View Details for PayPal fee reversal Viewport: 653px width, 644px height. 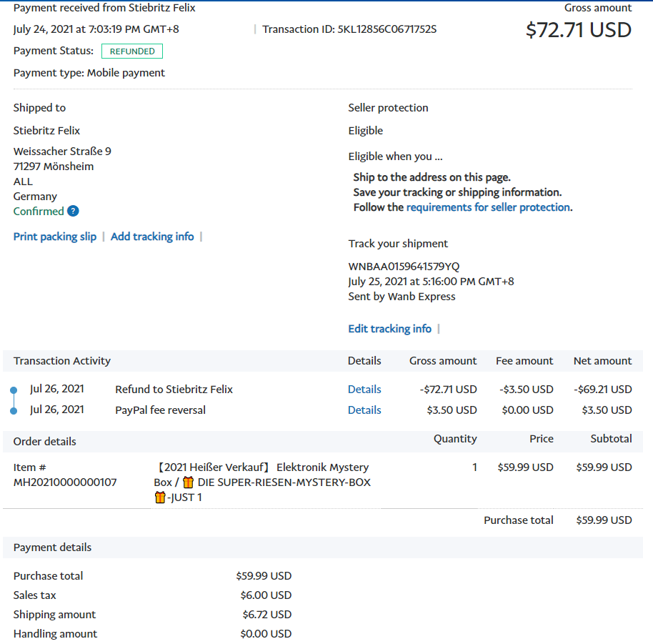[364, 410]
